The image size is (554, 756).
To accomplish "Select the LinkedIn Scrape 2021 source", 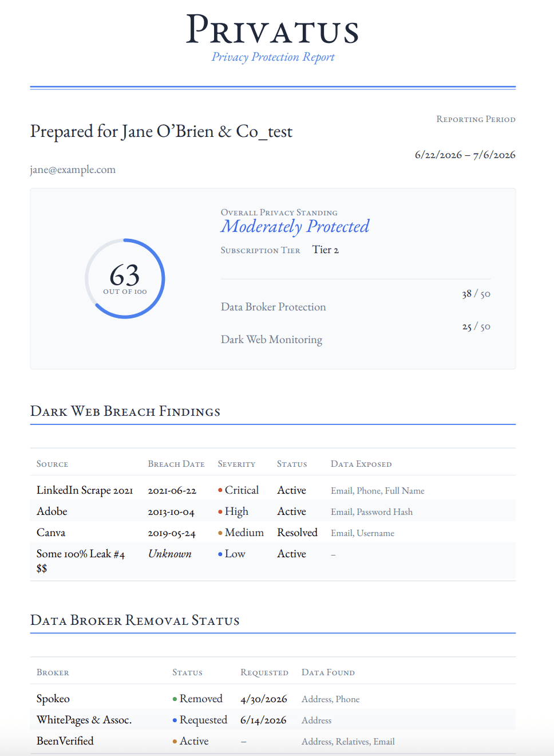I will [85, 490].
